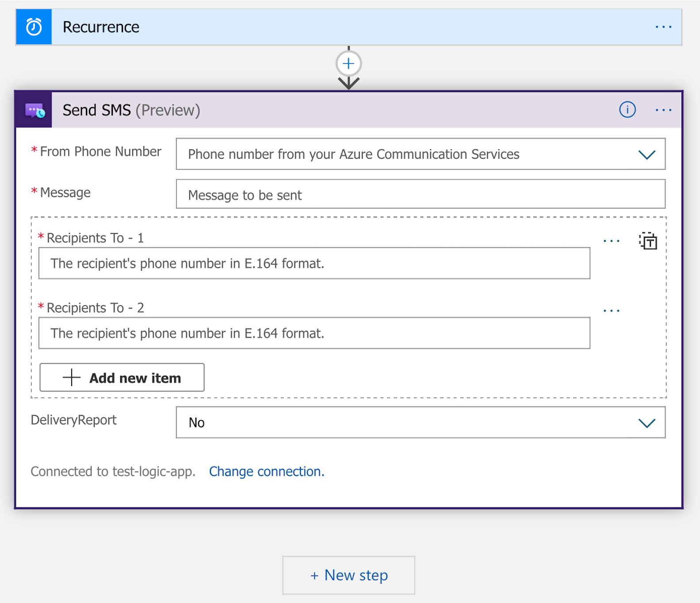Click the Message text field
Screen dimensions: 700x603
click(x=420, y=194)
